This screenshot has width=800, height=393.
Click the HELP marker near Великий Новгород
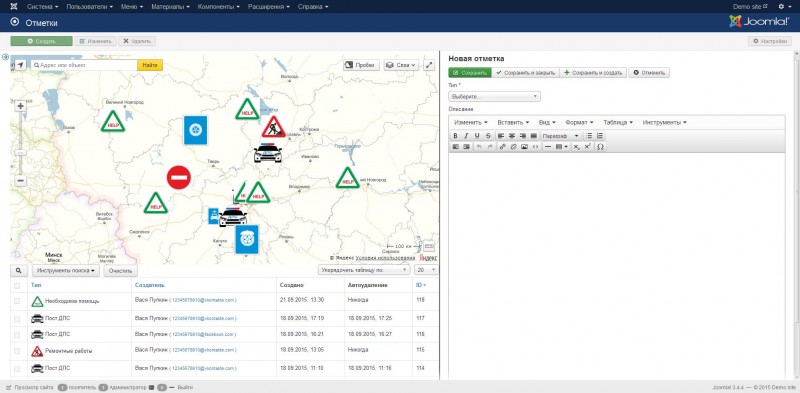pos(113,121)
